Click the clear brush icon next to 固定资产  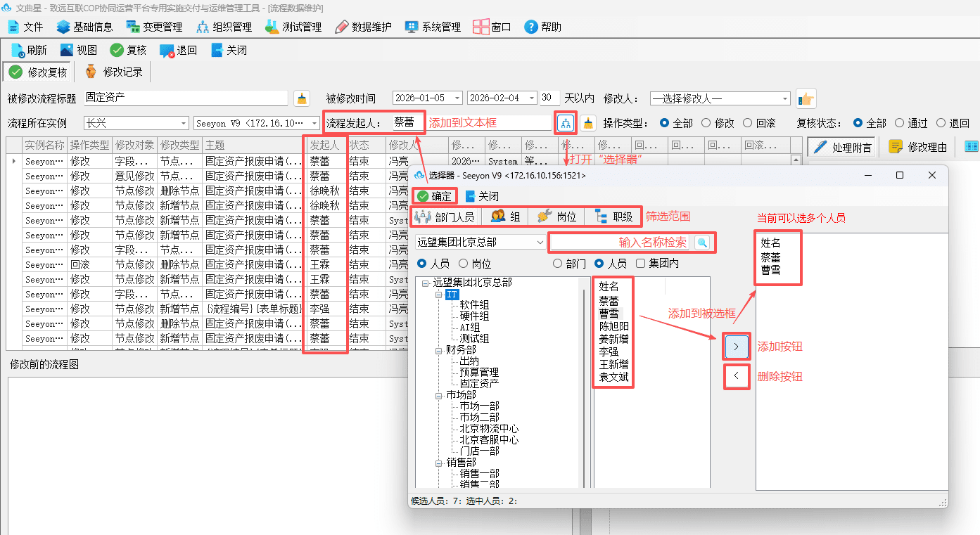pos(302,98)
